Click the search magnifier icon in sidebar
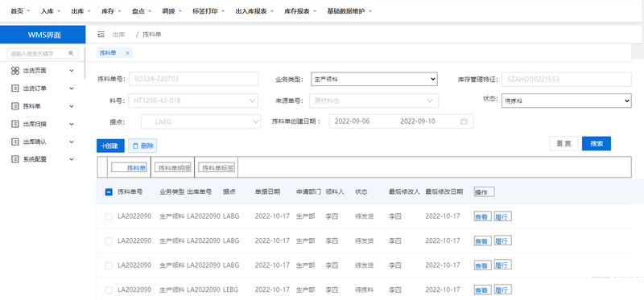This screenshot has width=644, height=300. pos(71,53)
